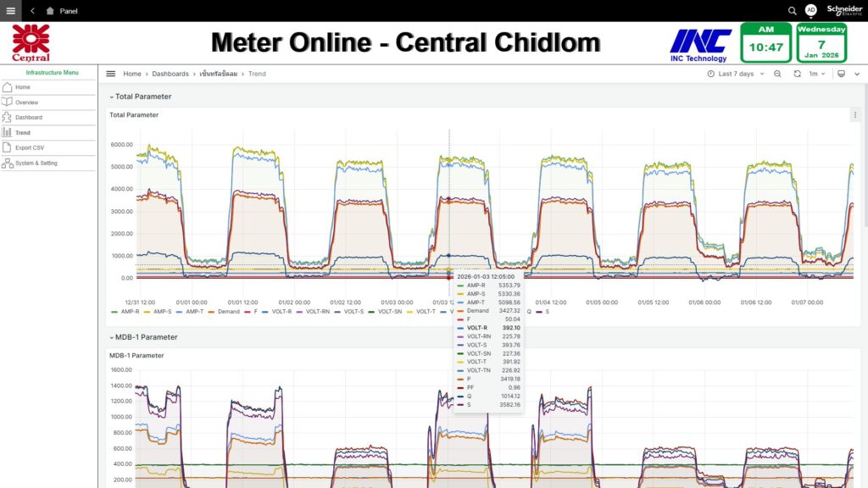Click the Overview book icon

[7, 102]
